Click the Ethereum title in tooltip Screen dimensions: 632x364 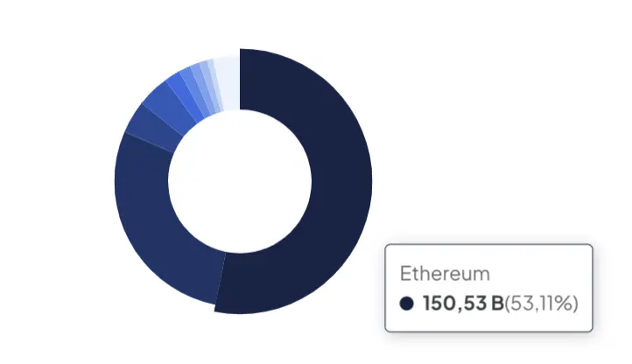pos(445,274)
